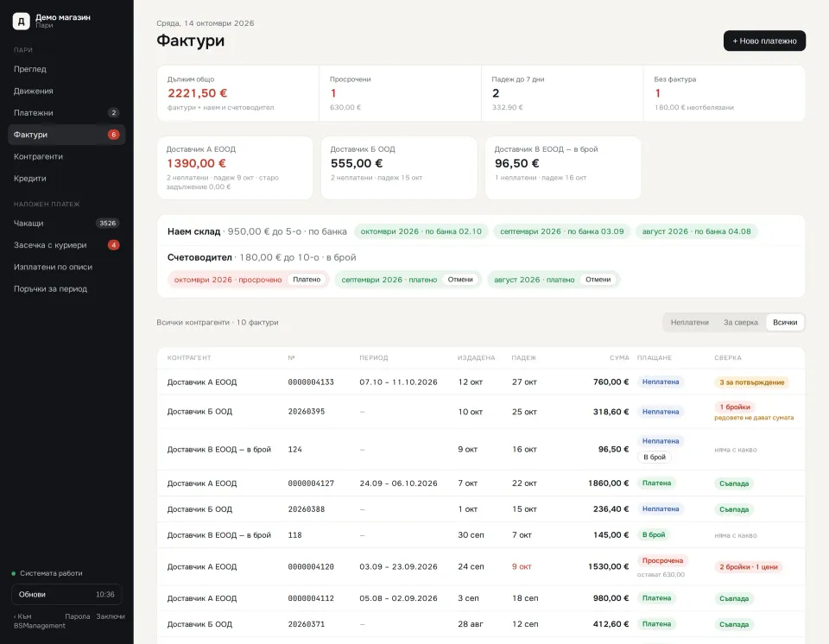Click the Просрочени summary card
The width and height of the screenshot is (829, 644).
tap(400, 93)
